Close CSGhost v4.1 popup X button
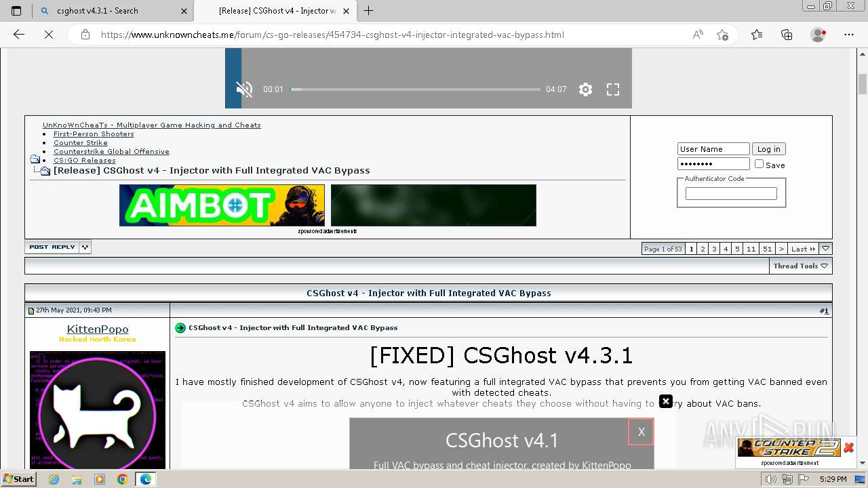This screenshot has width=868, height=488. (x=641, y=432)
